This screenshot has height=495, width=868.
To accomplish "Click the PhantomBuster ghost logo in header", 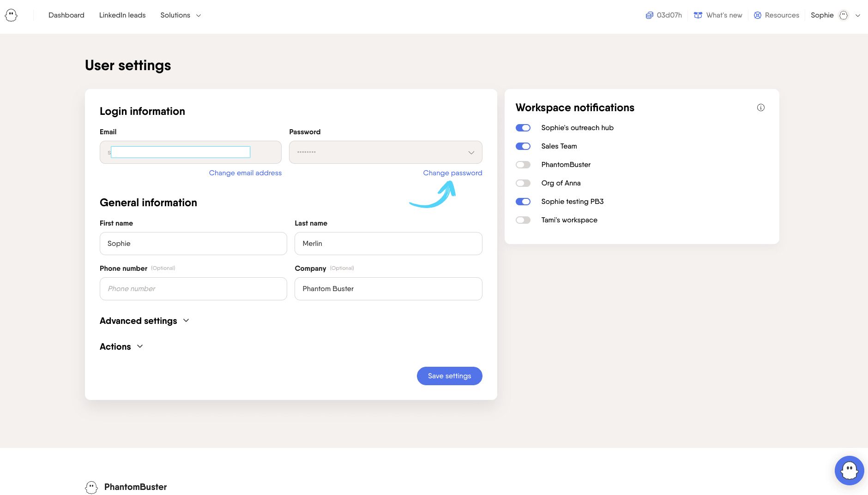I will coord(11,15).
